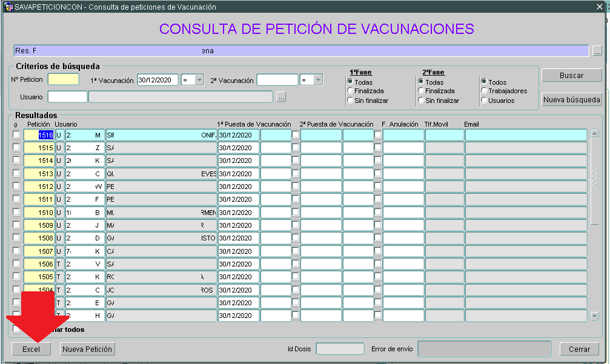Click the Nueva búsqueda button
Screen dimensions: 610x364
point(571,100)
